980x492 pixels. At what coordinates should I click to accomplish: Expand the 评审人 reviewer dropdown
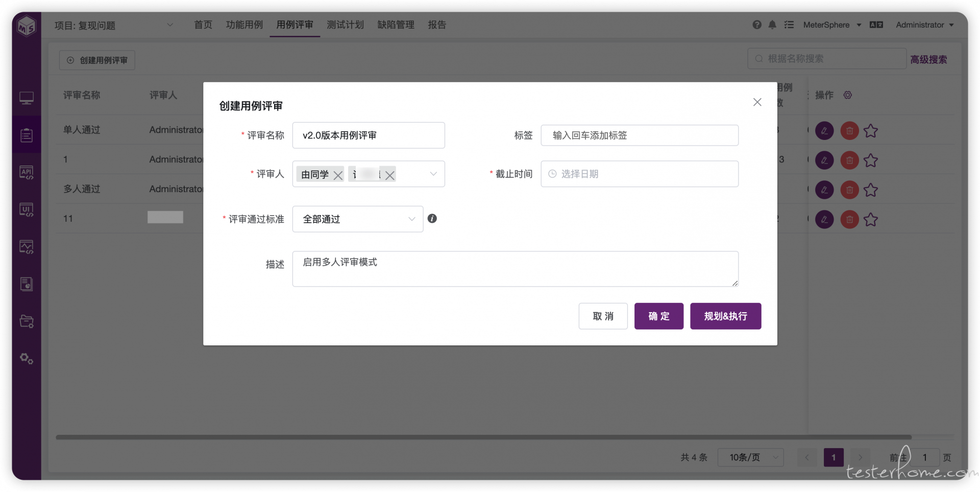433,174
